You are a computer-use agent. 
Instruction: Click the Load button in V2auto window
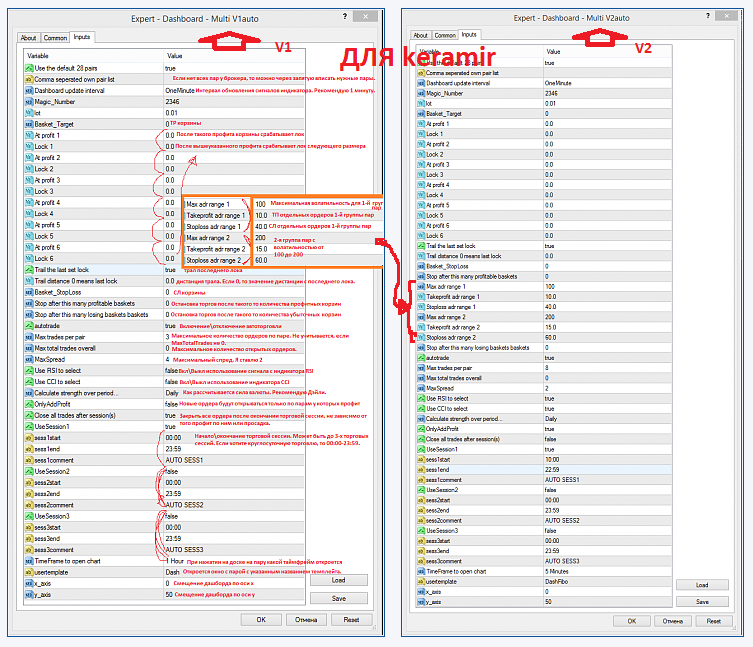pos(702,585)
